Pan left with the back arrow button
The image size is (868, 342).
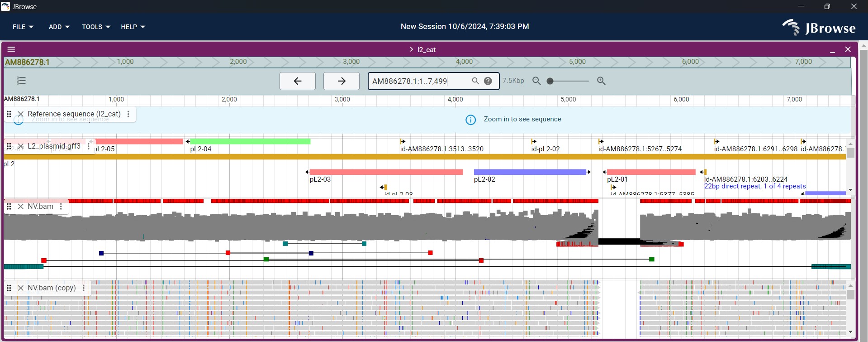coord(297,81)
